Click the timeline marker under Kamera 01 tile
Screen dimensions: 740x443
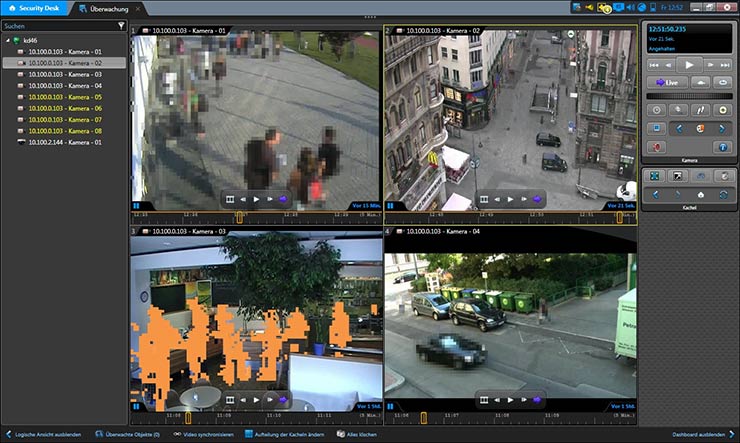click(239, 216)
